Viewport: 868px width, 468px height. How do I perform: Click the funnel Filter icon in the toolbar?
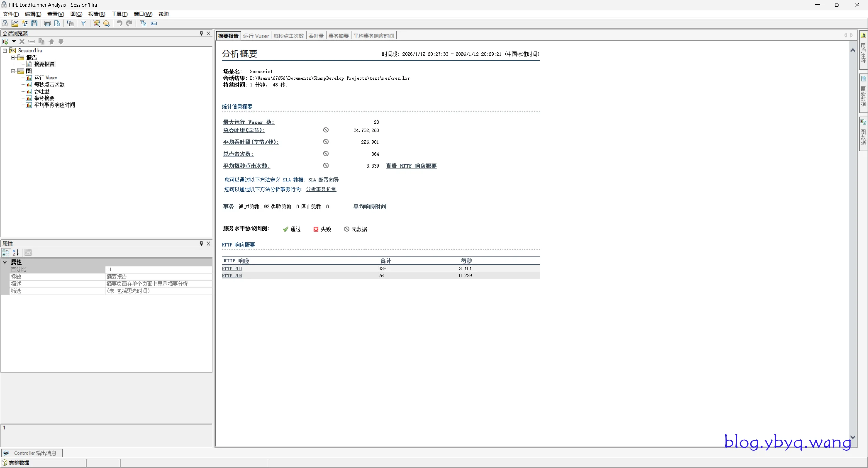[x=83, y=23]
